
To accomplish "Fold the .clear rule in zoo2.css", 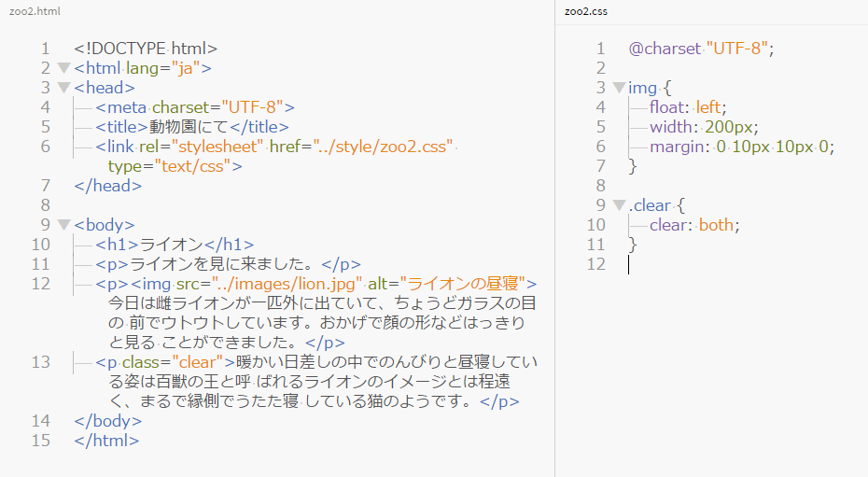I will [618, 205].
